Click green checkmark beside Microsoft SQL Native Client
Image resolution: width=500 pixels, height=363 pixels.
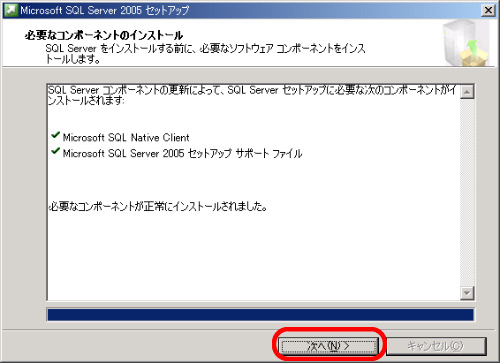[x=55, y=135]
